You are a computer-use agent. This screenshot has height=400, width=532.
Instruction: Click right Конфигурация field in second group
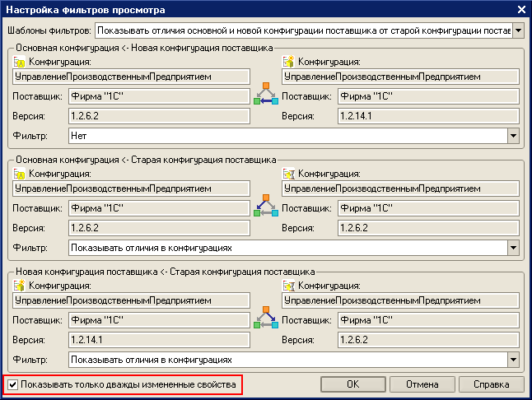click(400, 188)
